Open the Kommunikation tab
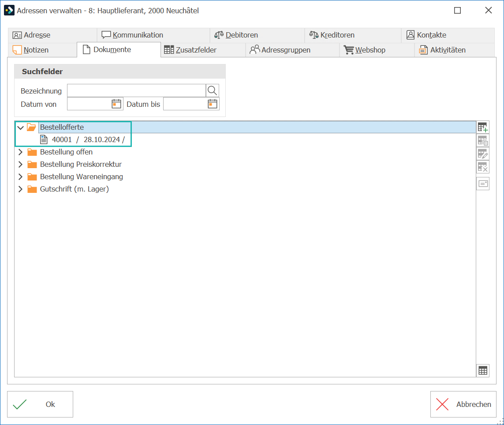504x425 pixels. [x=153, y=35]
